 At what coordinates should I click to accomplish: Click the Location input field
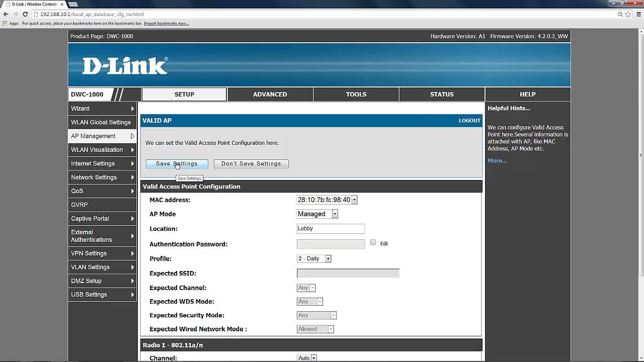pyautogui.click(x=331, y=228)
